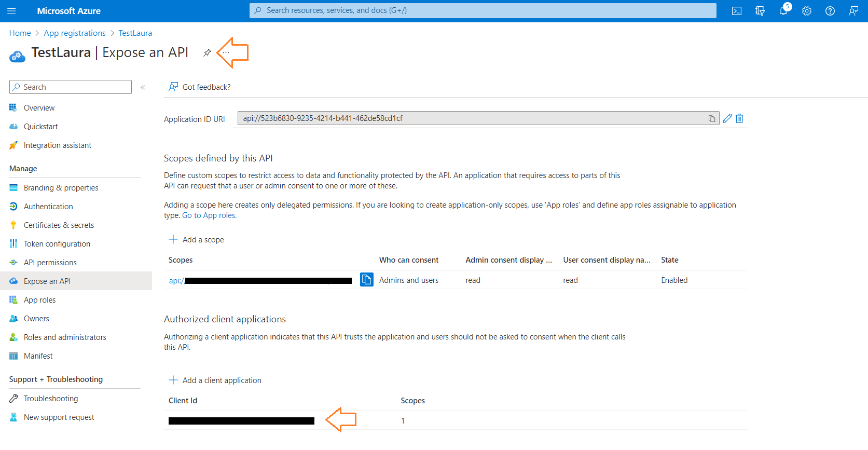This screenshot has width=868, height=450.
Task: Click the Got feedback? button
Action: coord(199,87)
